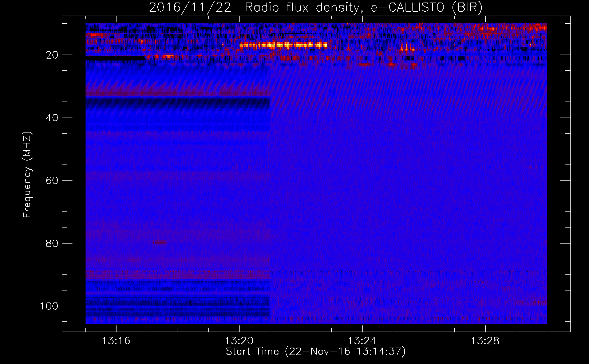This screenshot has height=364, width=589.
Task: Click the '13:28' time tick label
Action: pyautogui.click(x=485, y=341)
